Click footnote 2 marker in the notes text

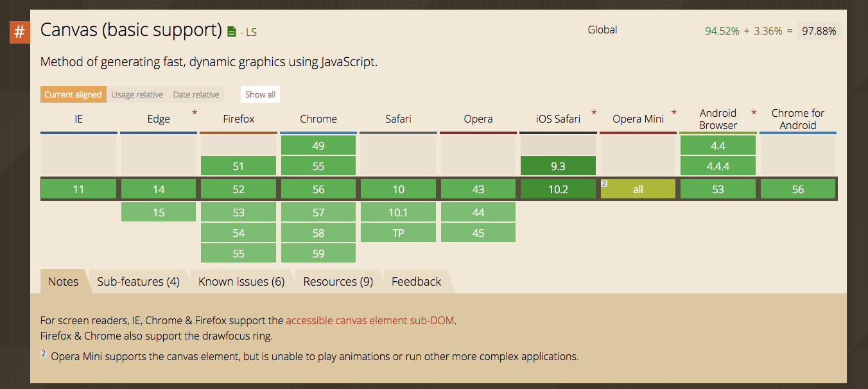(43, 354)
